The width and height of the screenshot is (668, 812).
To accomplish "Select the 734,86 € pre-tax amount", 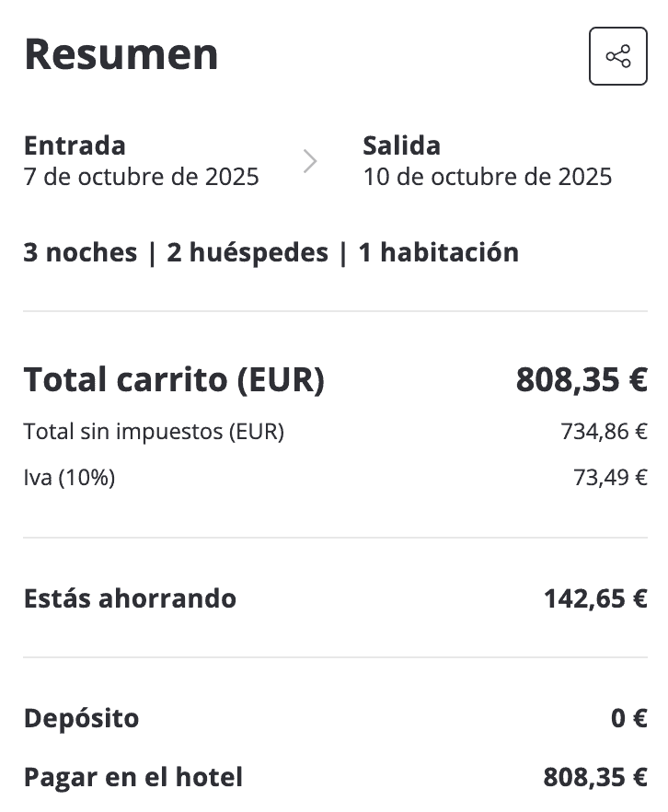I will (x=604, y=431).
